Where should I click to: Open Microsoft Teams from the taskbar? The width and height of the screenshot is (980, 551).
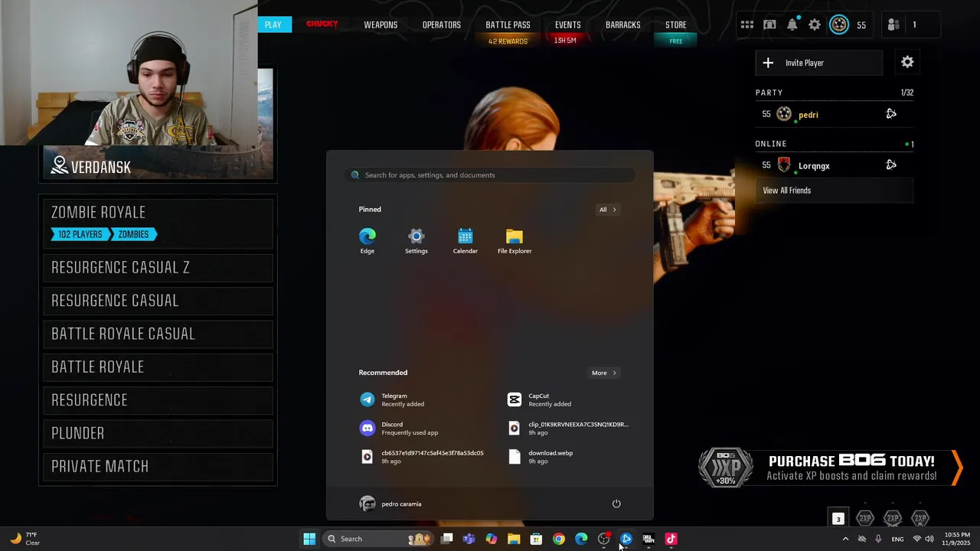click(x=469, y=539)
